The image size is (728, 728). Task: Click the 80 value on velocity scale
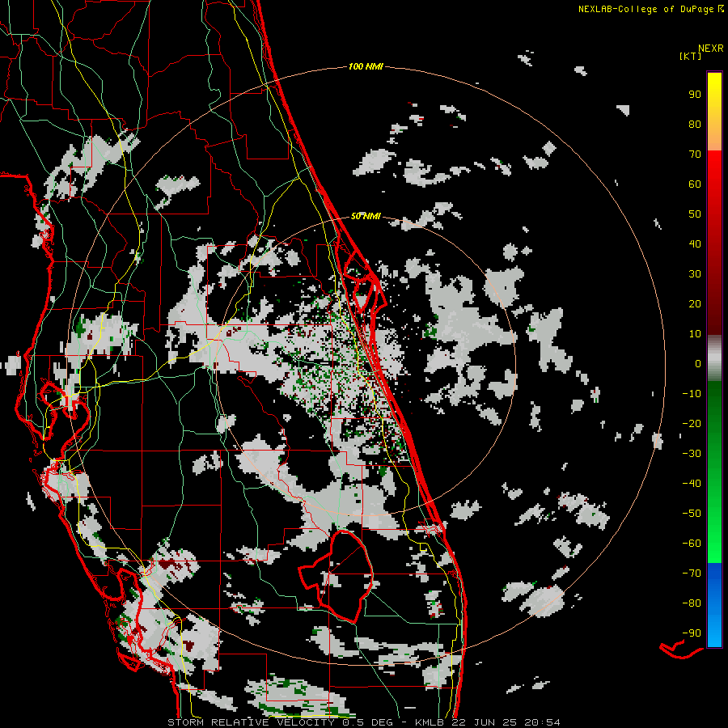[695, 124]
